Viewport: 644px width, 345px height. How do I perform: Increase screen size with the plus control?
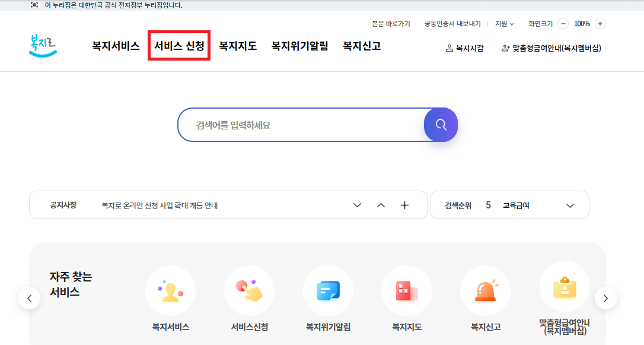(600, 23)
